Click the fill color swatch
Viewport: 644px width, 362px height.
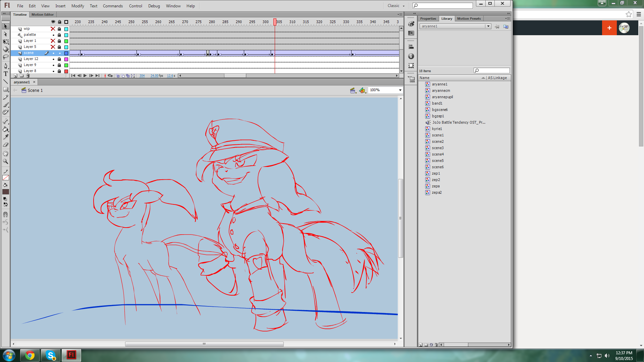6,192
